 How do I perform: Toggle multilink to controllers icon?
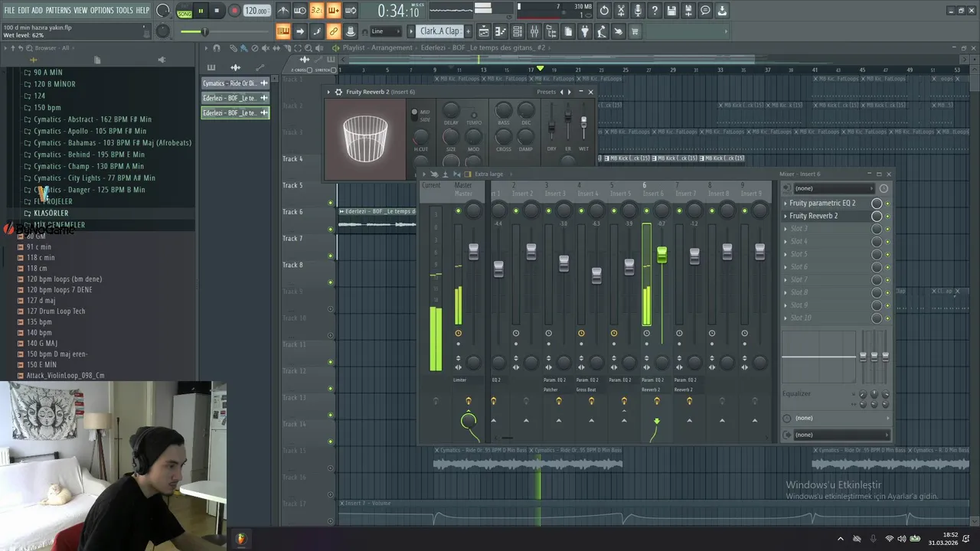[334, 31]
